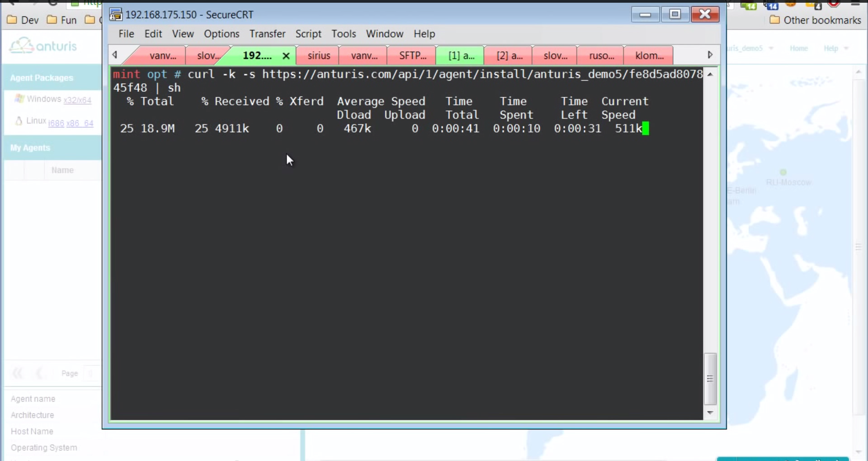Open the Fun bookmarks folder
This screenshot has height=461, width=868.
(x=62, y=20)
